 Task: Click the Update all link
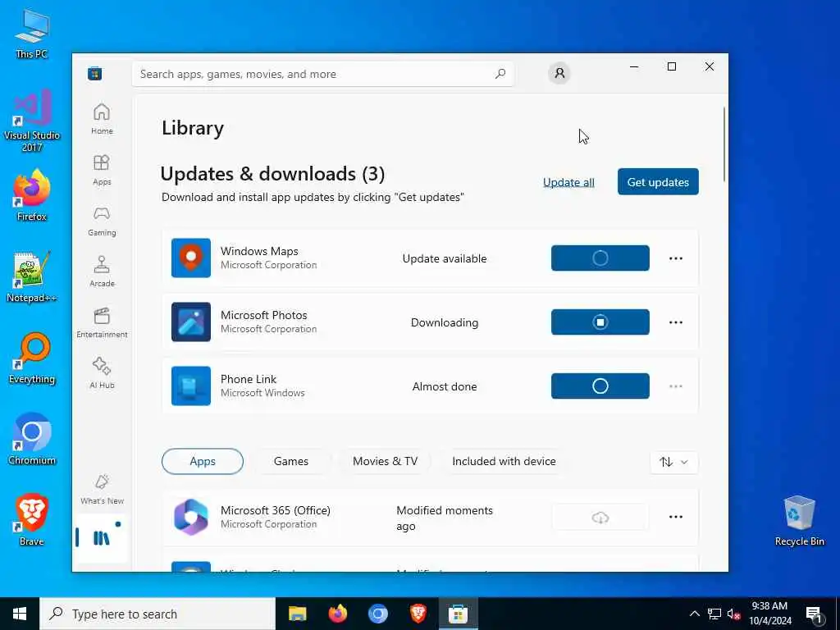[x=568, y=182]
